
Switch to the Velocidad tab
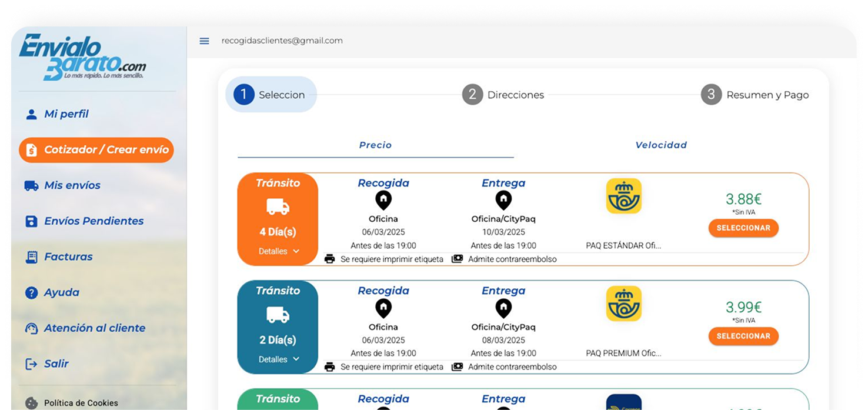[x=660, y=145]
